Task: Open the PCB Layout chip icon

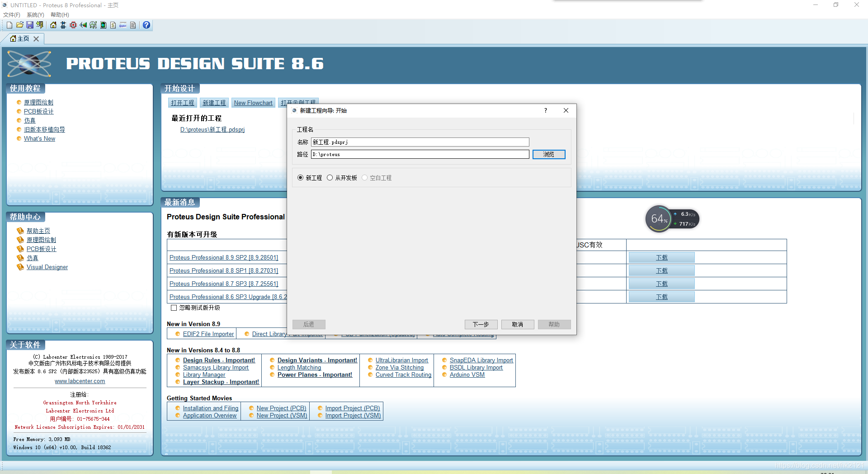Action: coord(73,25)
